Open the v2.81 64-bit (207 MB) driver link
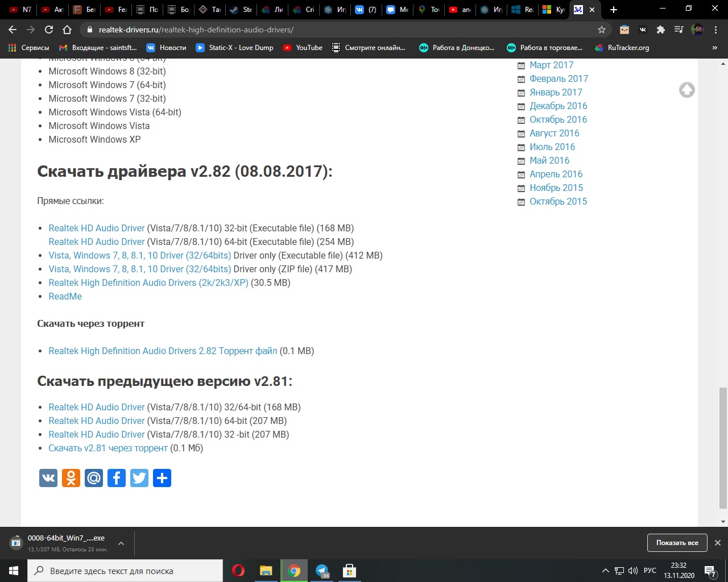 click(97, 421)
